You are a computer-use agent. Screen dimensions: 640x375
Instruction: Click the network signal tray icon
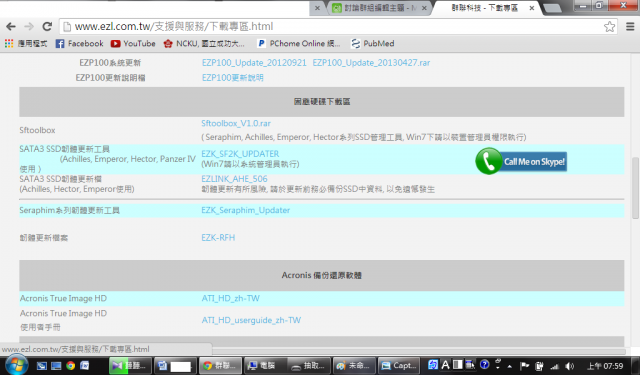point(555,366)
